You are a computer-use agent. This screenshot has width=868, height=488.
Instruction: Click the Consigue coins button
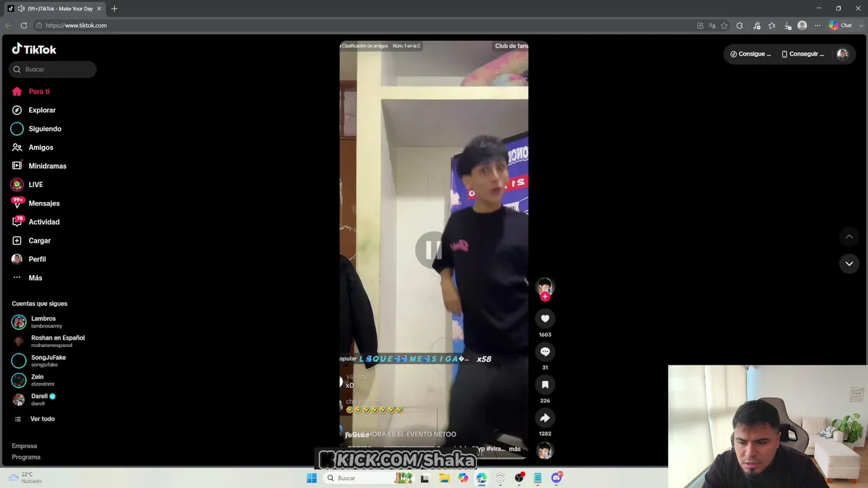[x=751, y=54]
